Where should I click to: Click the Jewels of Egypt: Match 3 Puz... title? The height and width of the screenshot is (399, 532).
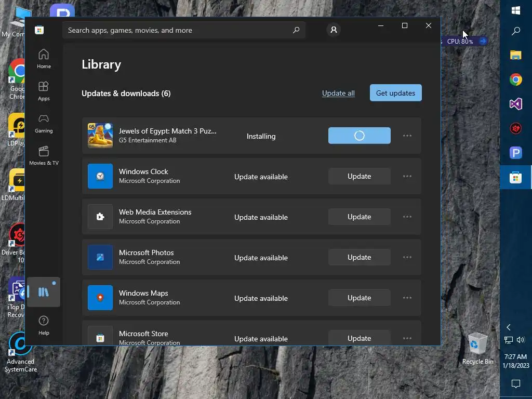(168, 131)
